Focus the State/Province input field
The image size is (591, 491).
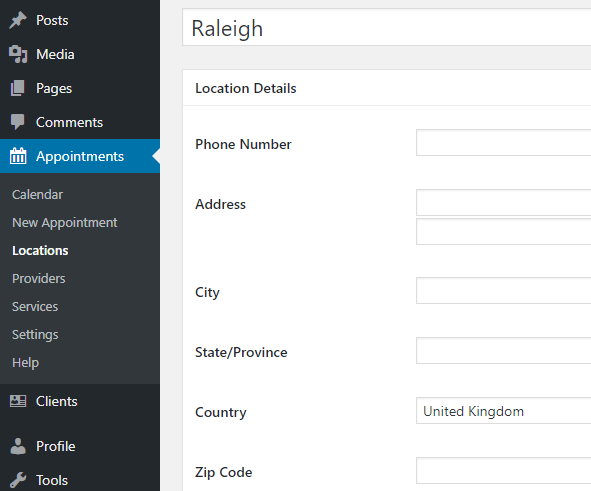[x=504, y=350]
